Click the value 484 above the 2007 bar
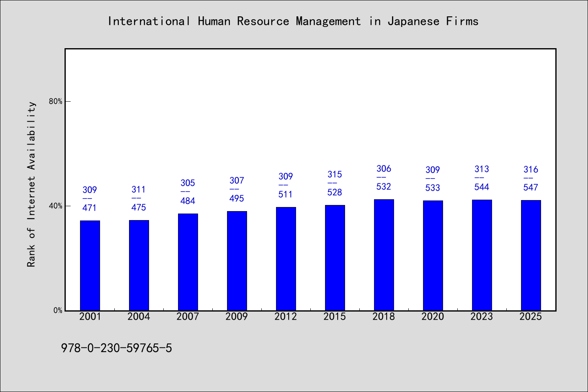The width and height of the screenshot is (588, 392). (188, 201)
